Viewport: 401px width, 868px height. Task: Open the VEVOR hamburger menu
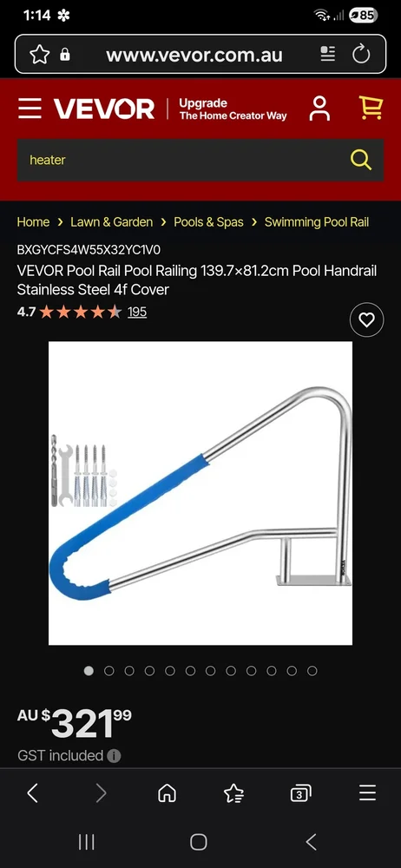[x=30, y=108]
